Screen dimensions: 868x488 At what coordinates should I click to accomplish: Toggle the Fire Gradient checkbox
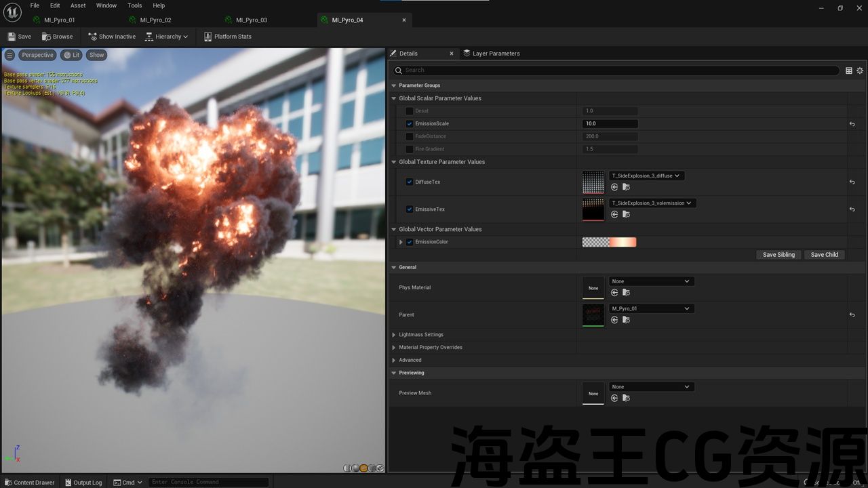tap(409, 149)
